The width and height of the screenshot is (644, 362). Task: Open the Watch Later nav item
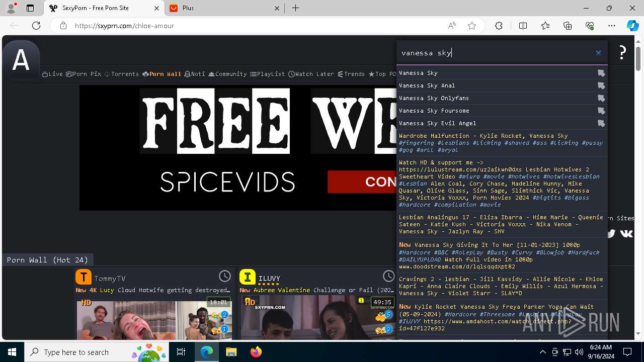click(311, 74)
